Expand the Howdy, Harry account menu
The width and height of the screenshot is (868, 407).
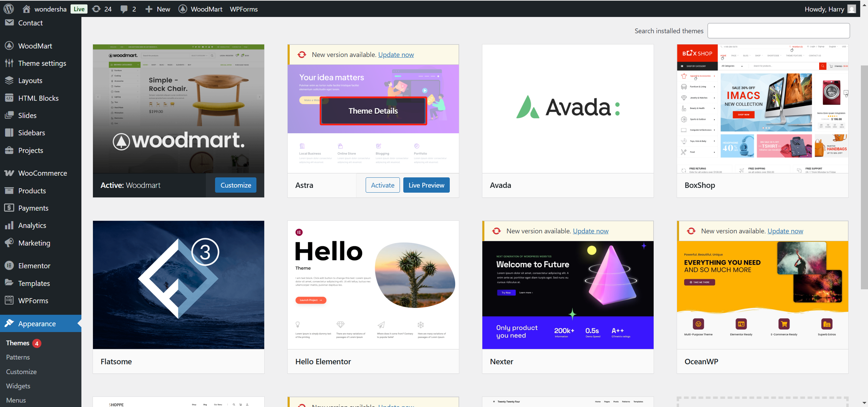click(x=824, y=9)
